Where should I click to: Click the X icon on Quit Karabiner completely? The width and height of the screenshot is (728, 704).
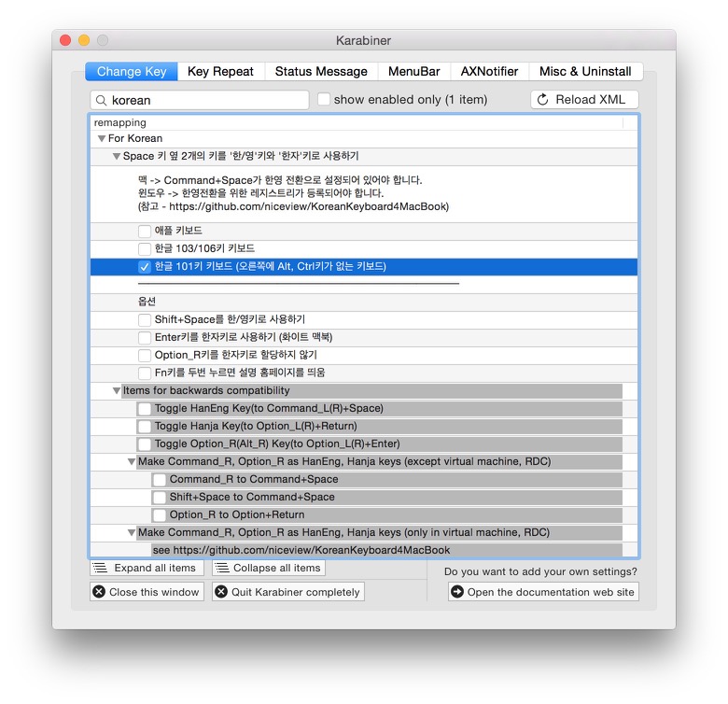[x=221, y=592]
